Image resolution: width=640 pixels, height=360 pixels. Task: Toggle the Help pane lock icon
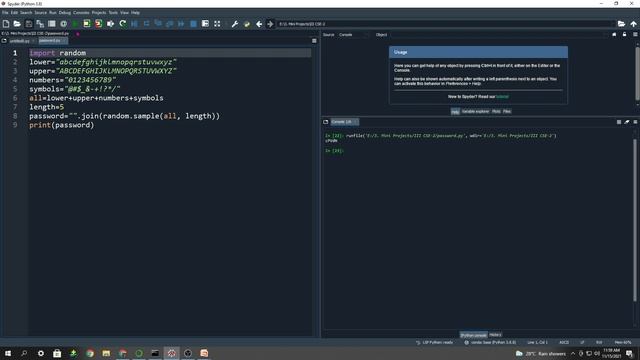pyautogui.click(x=624, y=35)
